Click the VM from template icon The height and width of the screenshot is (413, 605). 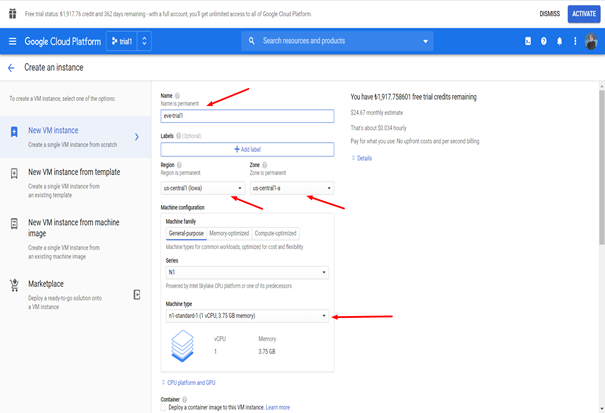(x=14, y=173)
